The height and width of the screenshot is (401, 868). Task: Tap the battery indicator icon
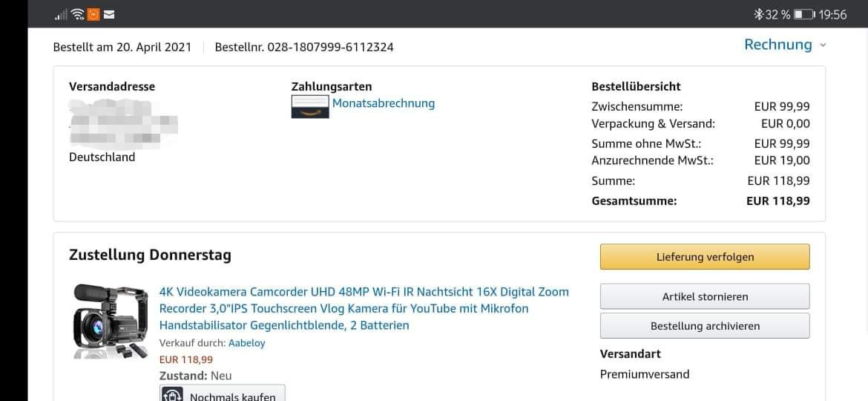pos(803,14)
